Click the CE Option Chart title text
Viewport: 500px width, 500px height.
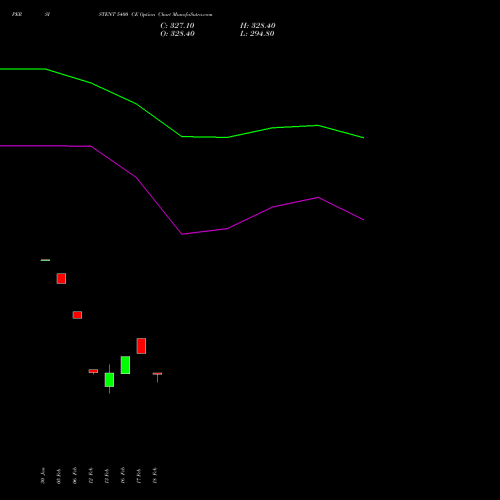click(155, 14)
